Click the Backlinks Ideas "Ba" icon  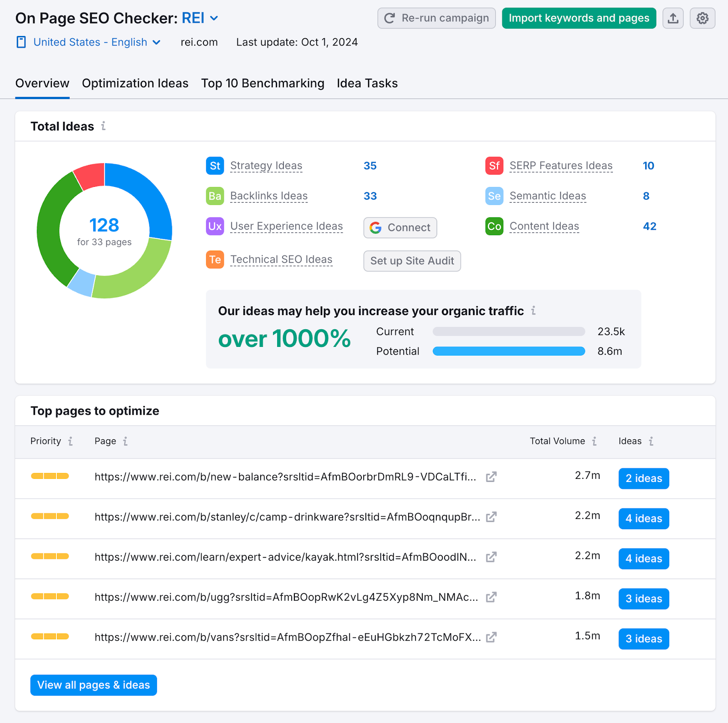point(214,196)
